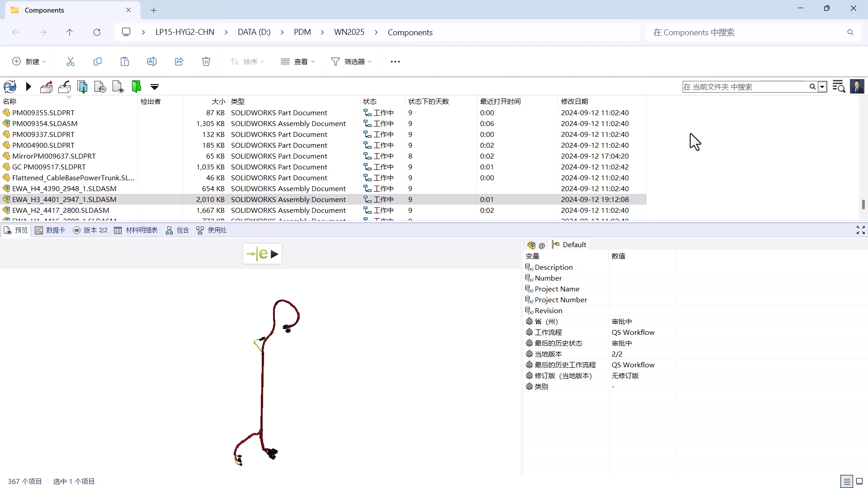
Task: Expand the PDM search box dropdown arrow
Action: pos(823,87)
